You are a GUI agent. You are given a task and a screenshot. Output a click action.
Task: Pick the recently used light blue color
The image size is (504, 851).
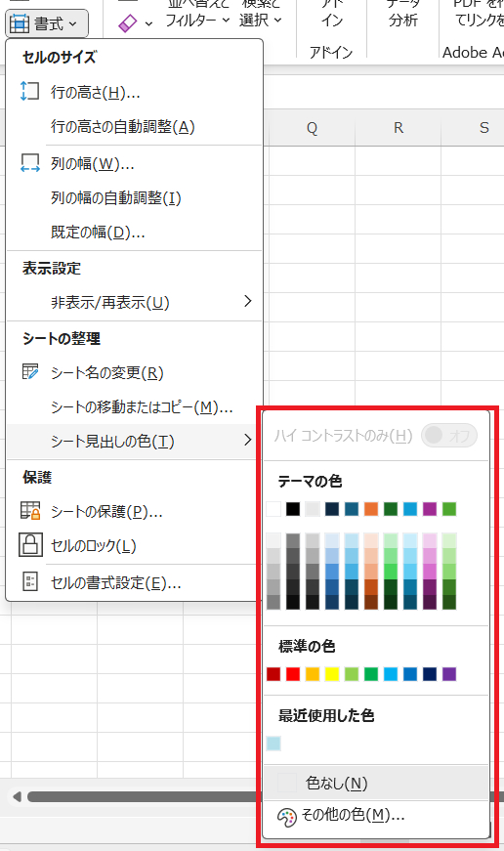tap(273, 744)
